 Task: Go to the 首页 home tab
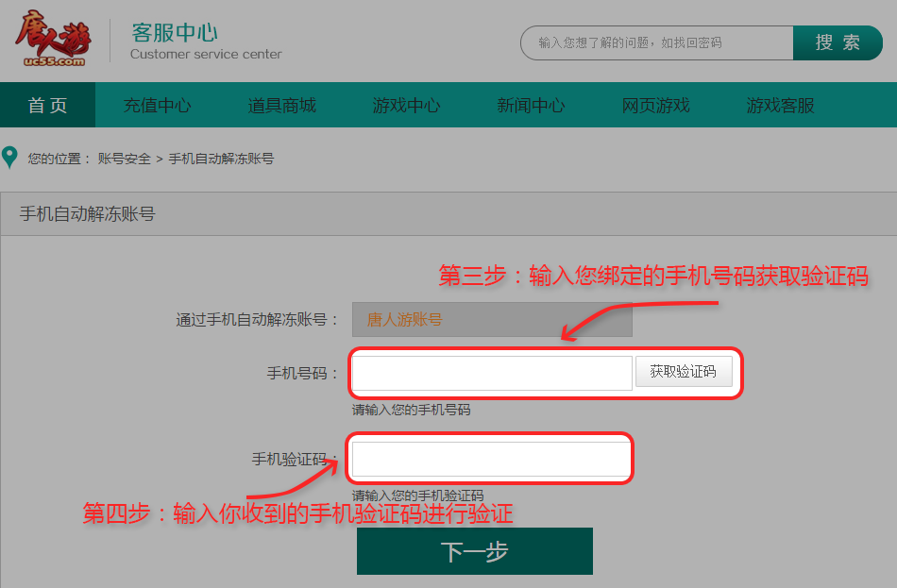(47, 105)
